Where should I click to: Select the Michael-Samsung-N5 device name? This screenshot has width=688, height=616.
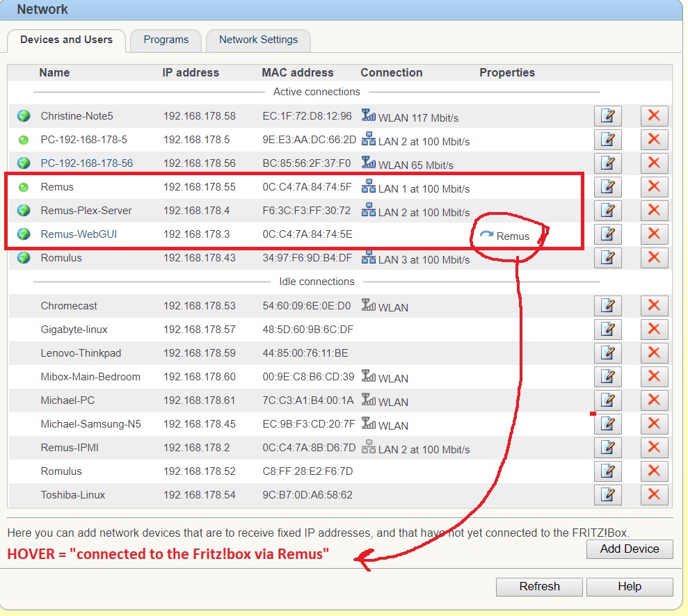click(91, 424)
